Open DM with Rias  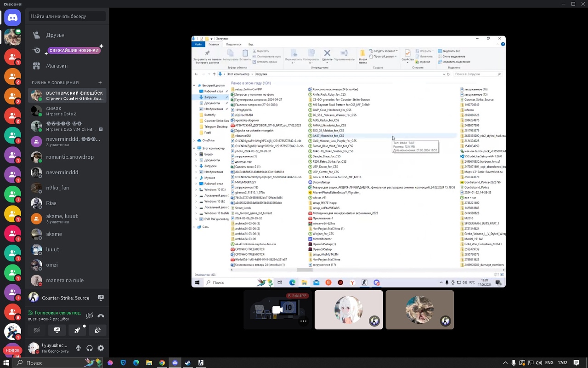point(67,203)
